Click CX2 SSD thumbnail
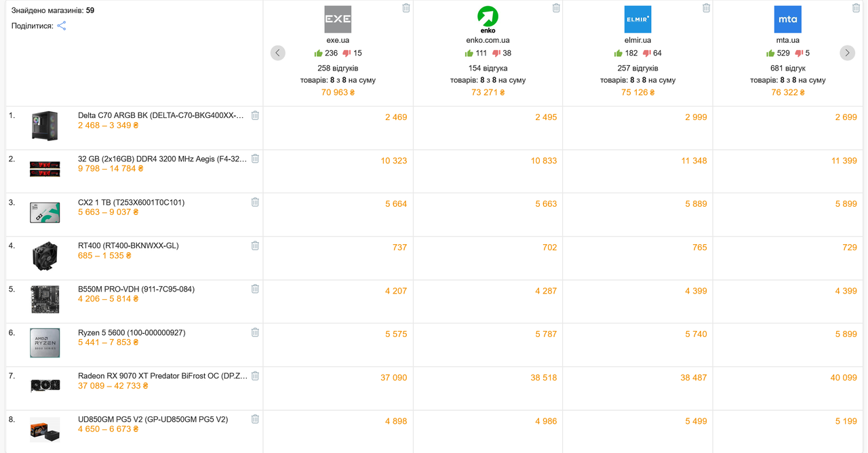This screenshot has height=453, width=868. pyautogui.click(x=45, y=212)
